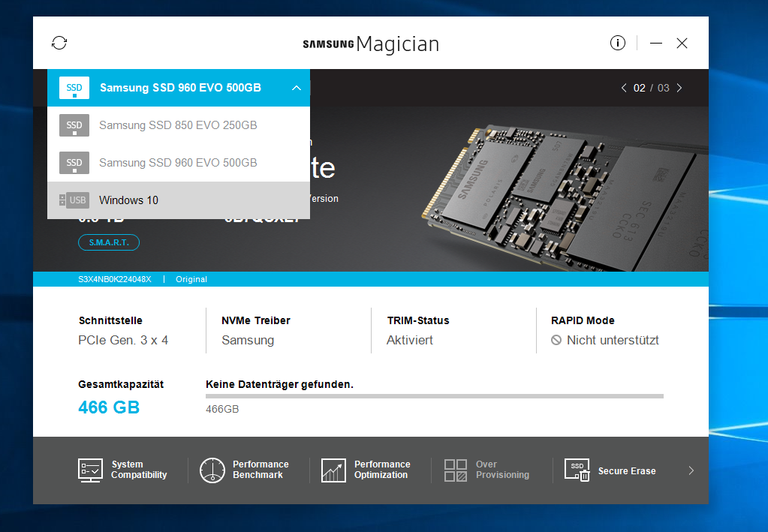Click the Samsung Magician title logo
768x532 pixels.
pyautogui.click(x=371, y=44)
